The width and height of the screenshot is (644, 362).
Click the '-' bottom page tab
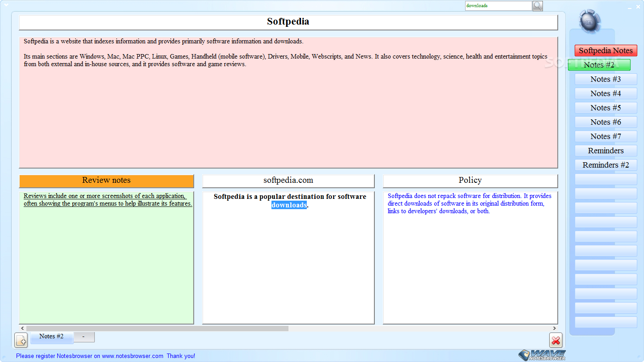(84, 337)
